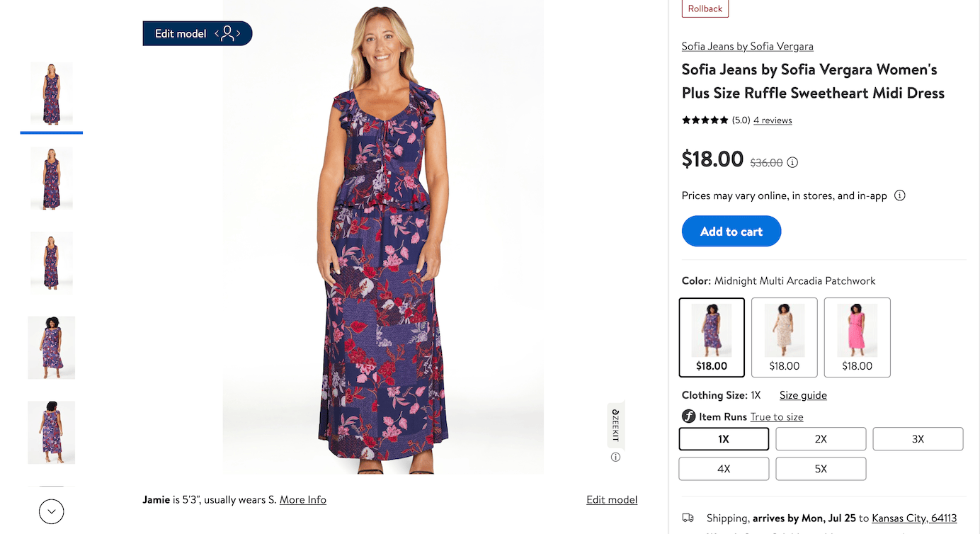Click the shipping truck icon
The height and width of the screenshot is (534, 980).
click(688, 518)
